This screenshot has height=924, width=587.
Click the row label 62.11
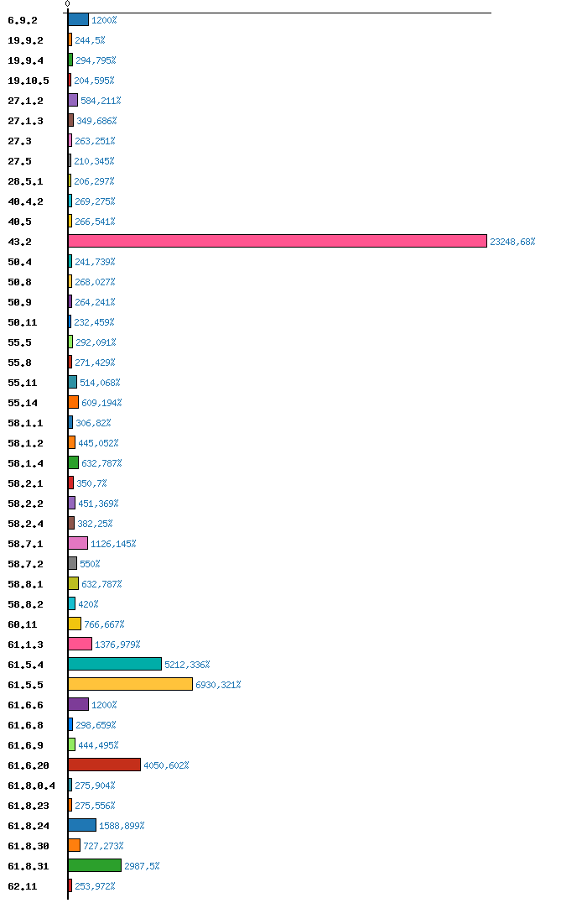point(23,886)
